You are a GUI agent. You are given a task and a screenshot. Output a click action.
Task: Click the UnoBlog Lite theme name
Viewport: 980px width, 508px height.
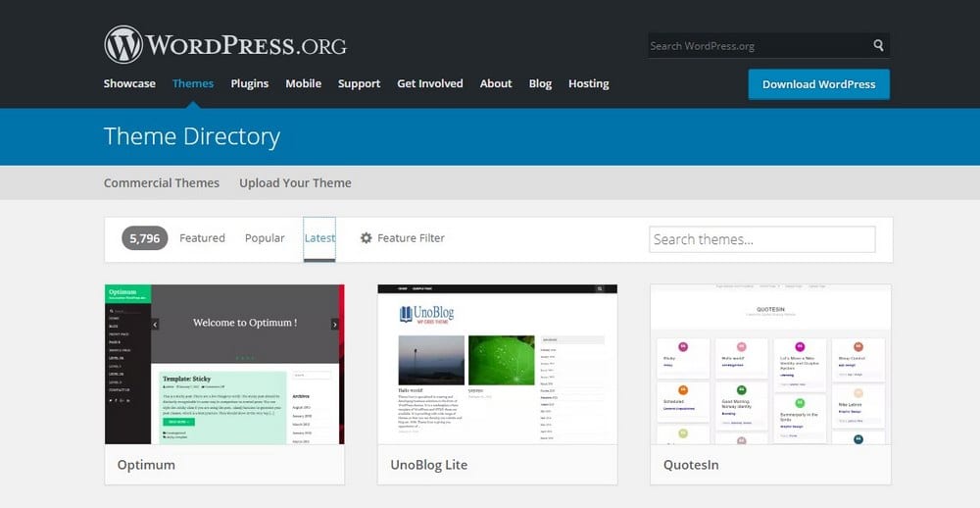(429, 465)
